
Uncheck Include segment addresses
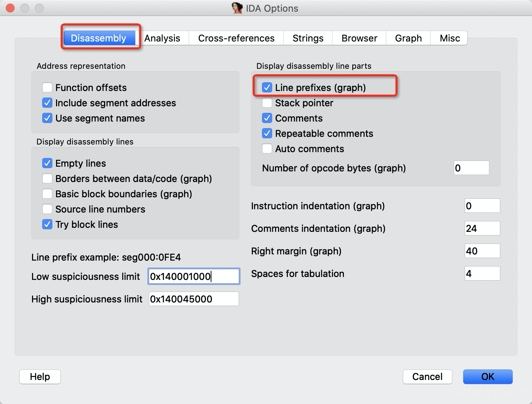[47, 103]
